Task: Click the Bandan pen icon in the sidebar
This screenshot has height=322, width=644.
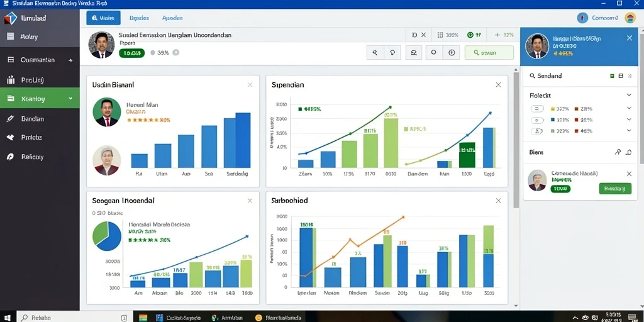Action: (x=11, y=119)
